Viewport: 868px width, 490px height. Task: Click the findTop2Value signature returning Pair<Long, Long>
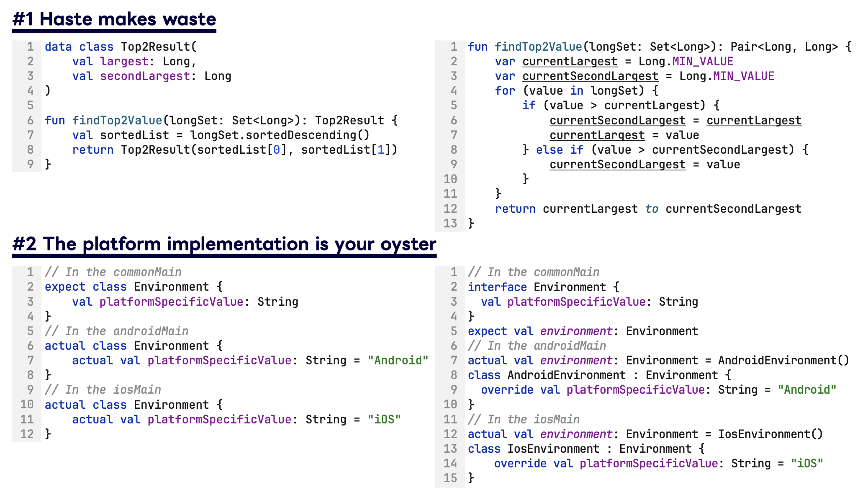tap(660, 46)
